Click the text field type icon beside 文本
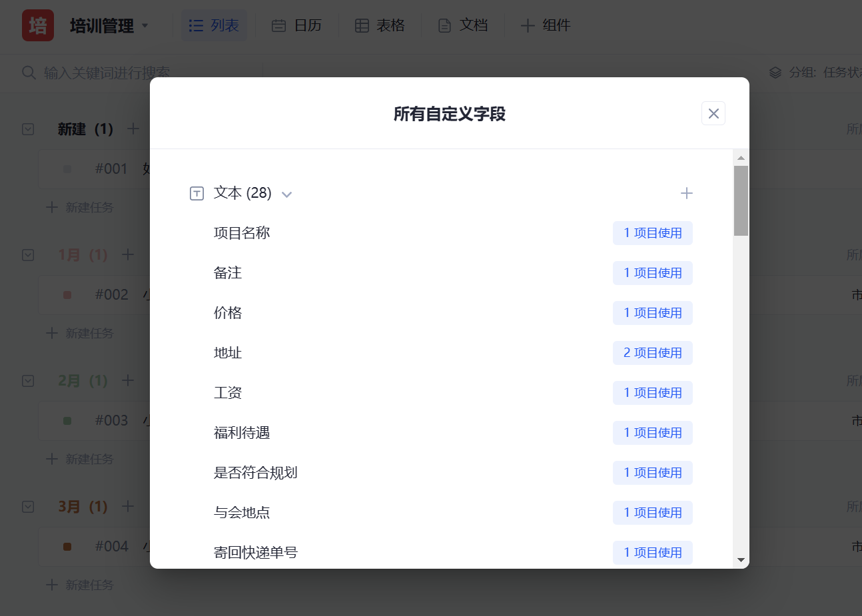The image size is (862, 616). tap(197, 193)
